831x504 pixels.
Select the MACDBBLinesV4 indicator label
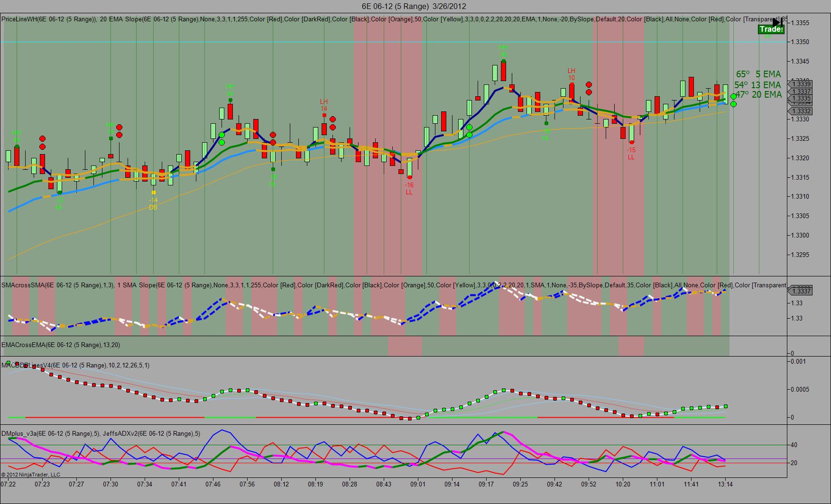[75, 365]
